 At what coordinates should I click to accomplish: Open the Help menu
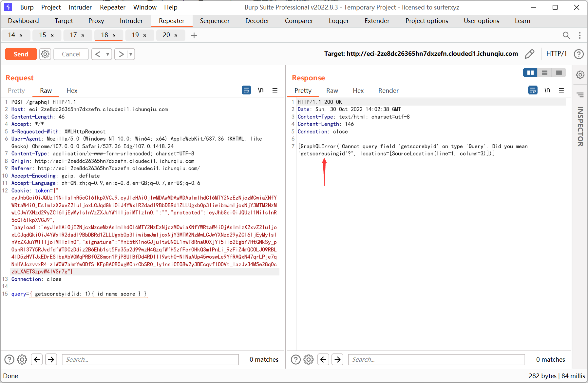tap(171, 7)
